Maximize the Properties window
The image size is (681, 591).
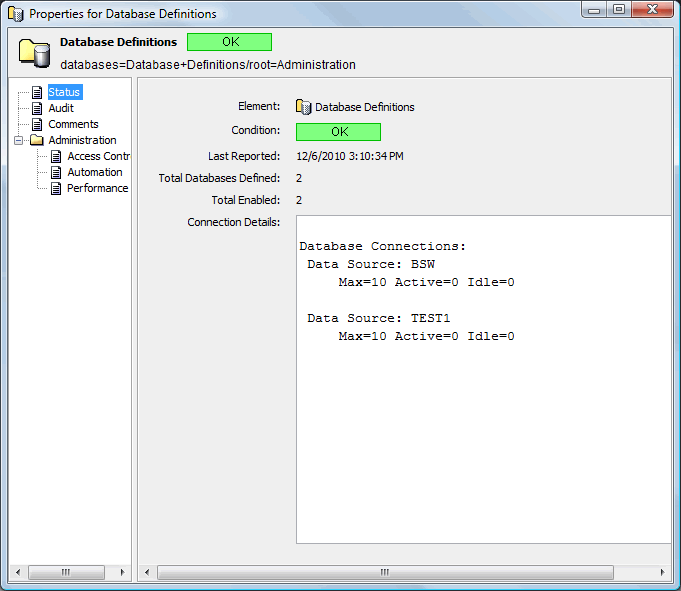[619, 10]
